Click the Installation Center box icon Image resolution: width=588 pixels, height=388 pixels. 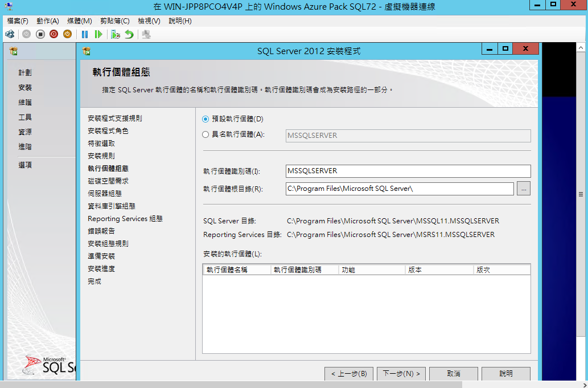tap(14, 51)
